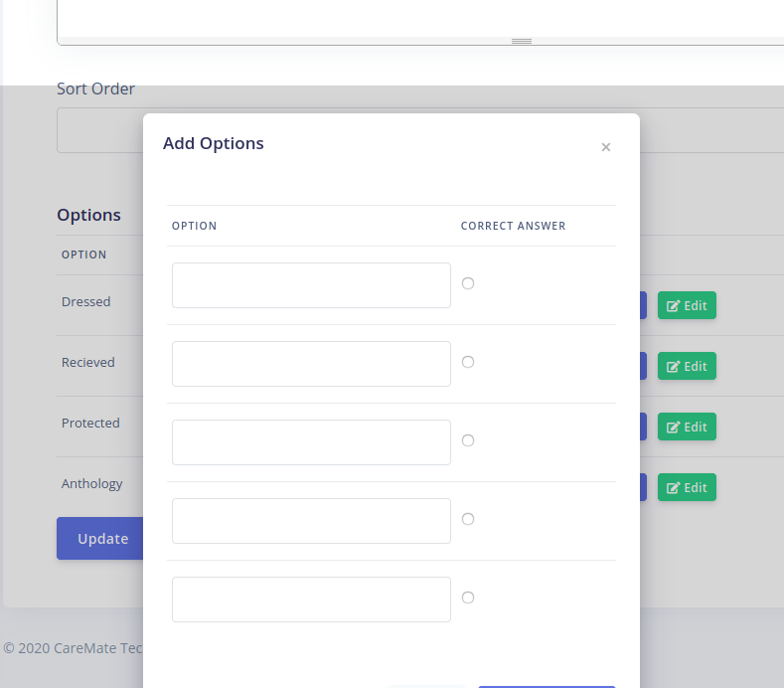Focus the fifth Option input box

[311, 600]
